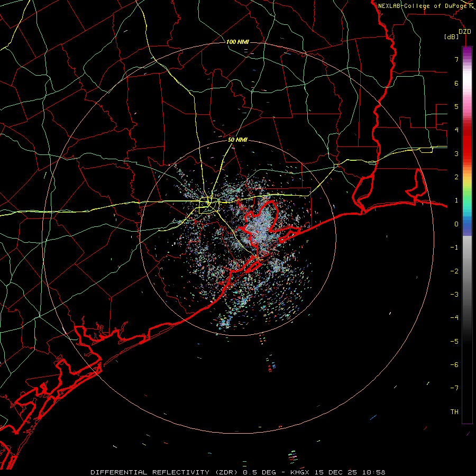
Task: Click the Houston beltway loop road outline
Action: 209,206
